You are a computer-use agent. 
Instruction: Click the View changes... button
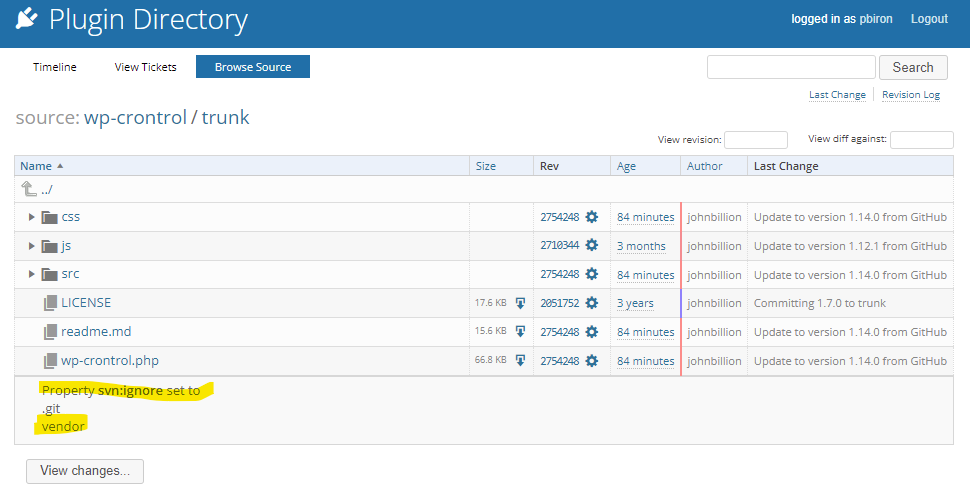(x=85, y=470)
